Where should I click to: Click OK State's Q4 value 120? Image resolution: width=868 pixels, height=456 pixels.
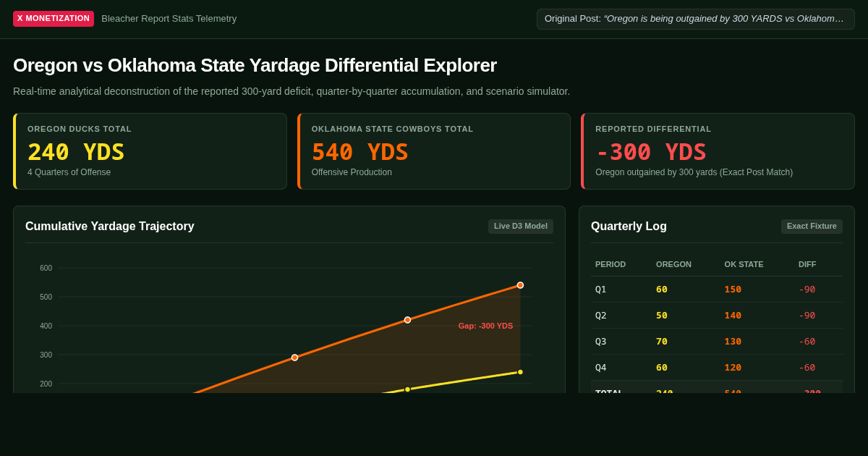[x=733, y=368]
